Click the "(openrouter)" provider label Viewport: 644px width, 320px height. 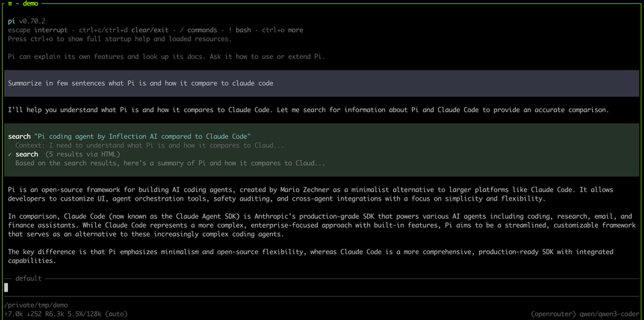tap(553, 314)
